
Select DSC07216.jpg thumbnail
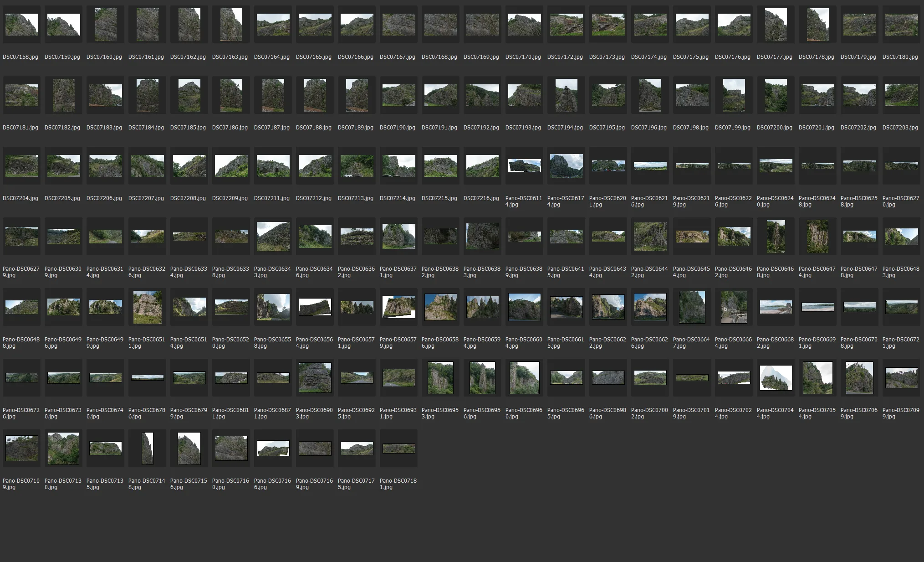[x=482, y=166]
